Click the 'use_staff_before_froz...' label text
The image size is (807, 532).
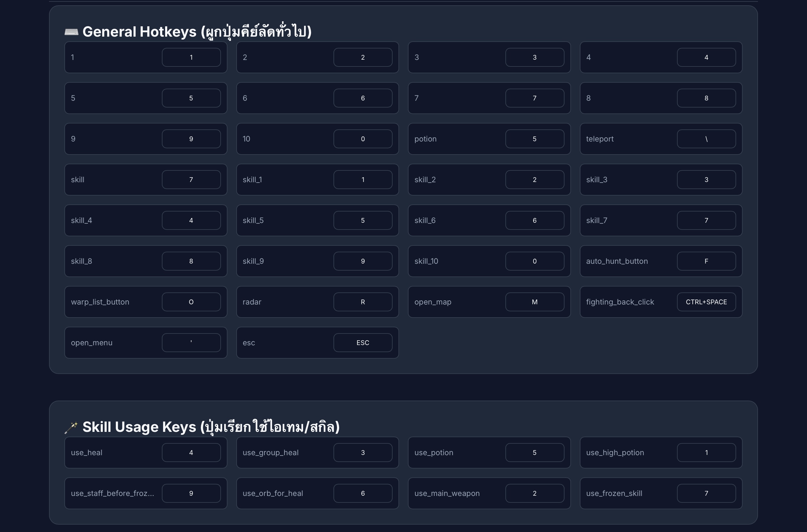coord(112,493)
